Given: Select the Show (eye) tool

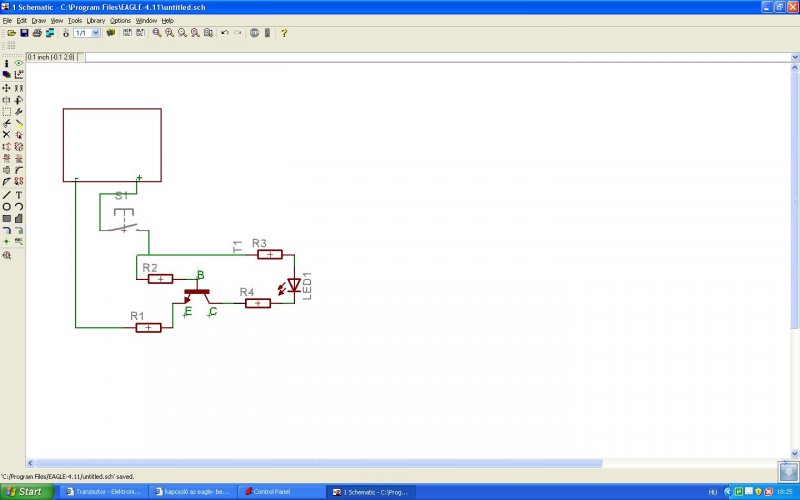Looking at the screenshot, I should 19,63.
